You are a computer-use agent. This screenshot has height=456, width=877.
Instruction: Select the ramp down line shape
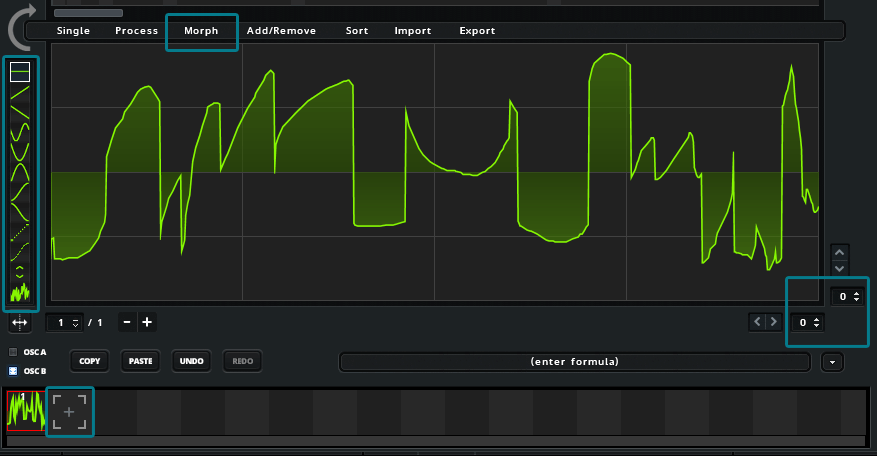(x=20, y=112)
